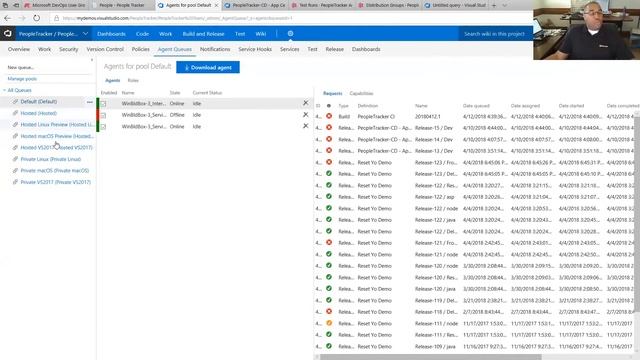The width and height of the screenshot is (640, 360).
Task: Click failed status icon for Release-118 row
Action: coord(329,312)
